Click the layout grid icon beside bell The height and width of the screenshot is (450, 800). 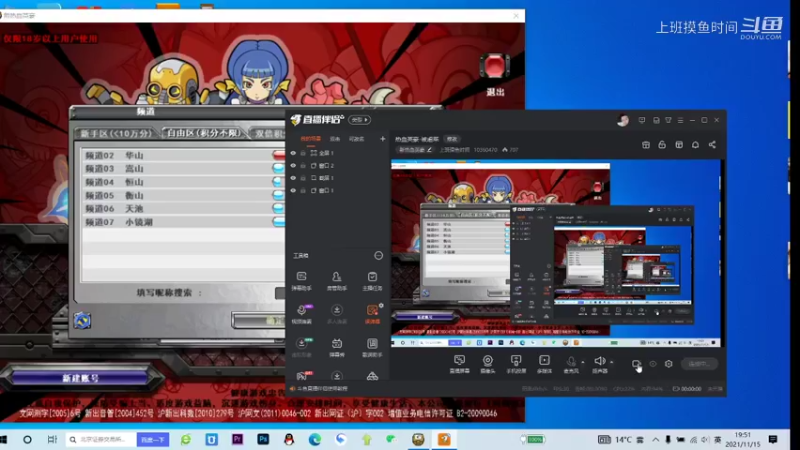(x=679, y=145)
